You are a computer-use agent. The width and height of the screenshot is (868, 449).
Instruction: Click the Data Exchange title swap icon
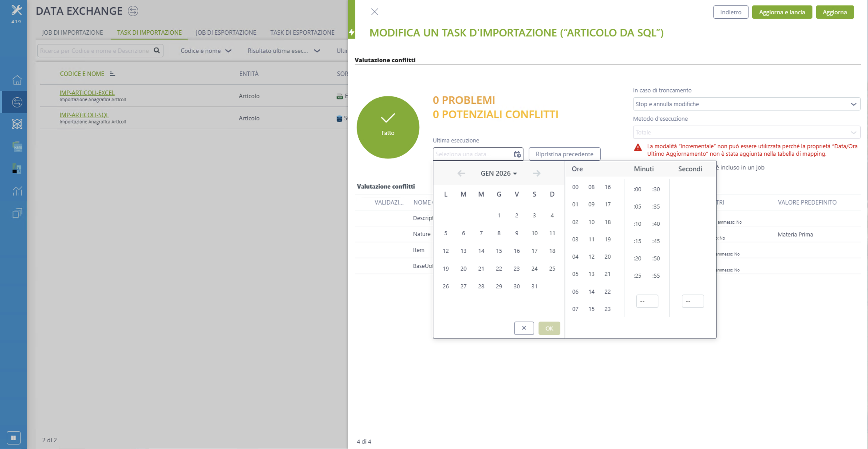click(133, 11)
